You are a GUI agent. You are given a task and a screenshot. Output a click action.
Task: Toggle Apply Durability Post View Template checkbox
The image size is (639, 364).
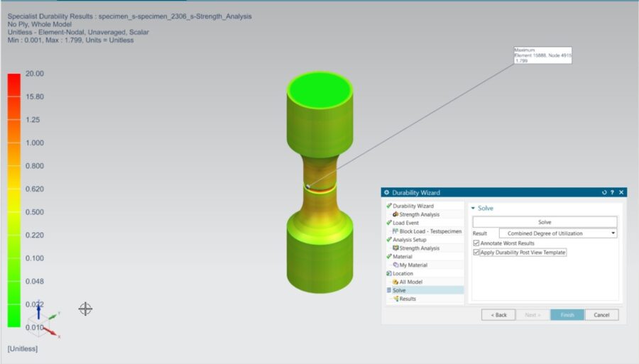[x=476, y=252]
